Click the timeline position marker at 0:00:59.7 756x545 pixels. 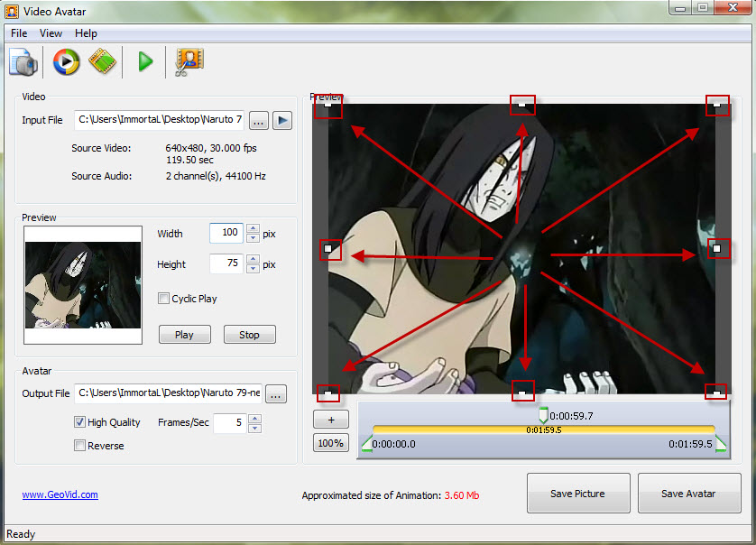pos(543,415)
